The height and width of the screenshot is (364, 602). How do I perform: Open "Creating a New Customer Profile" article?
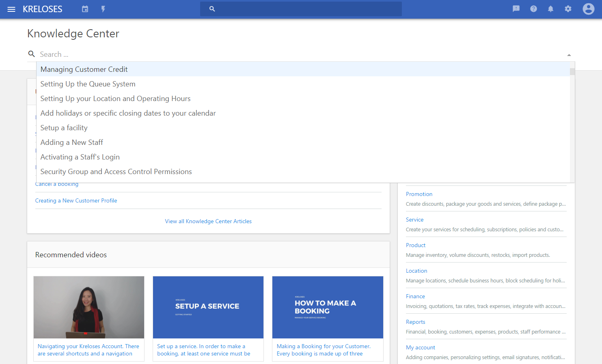point(76,200)
